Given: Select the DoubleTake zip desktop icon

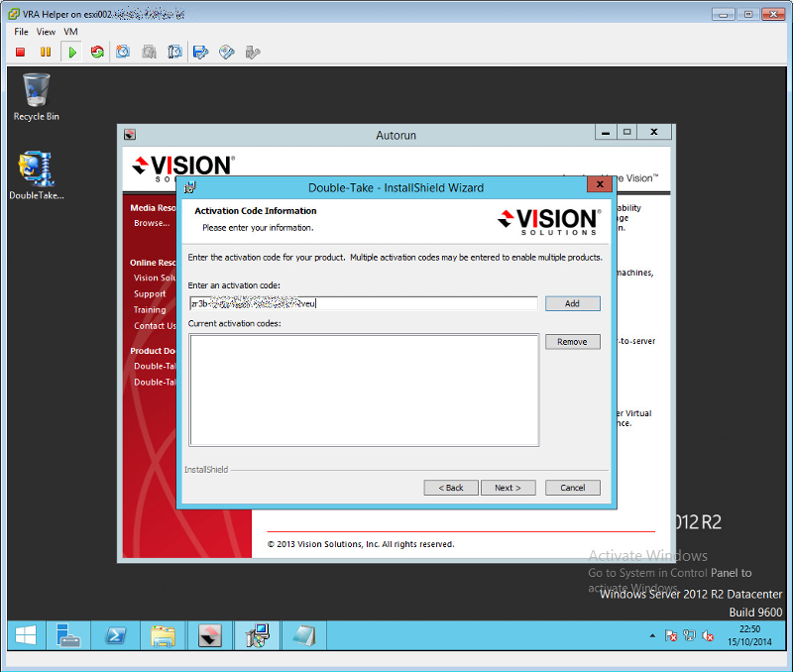Looking at the screenshot, I should [37, 175].
